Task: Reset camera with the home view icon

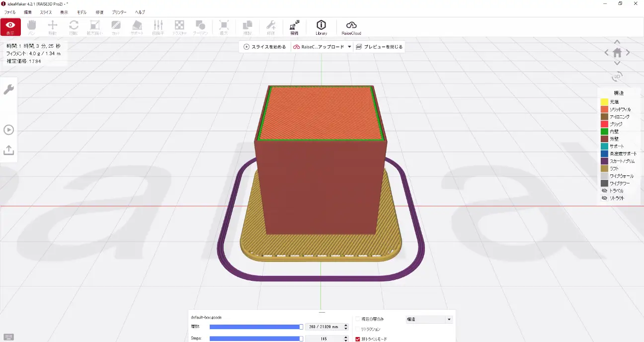Action: coord(617,52)
